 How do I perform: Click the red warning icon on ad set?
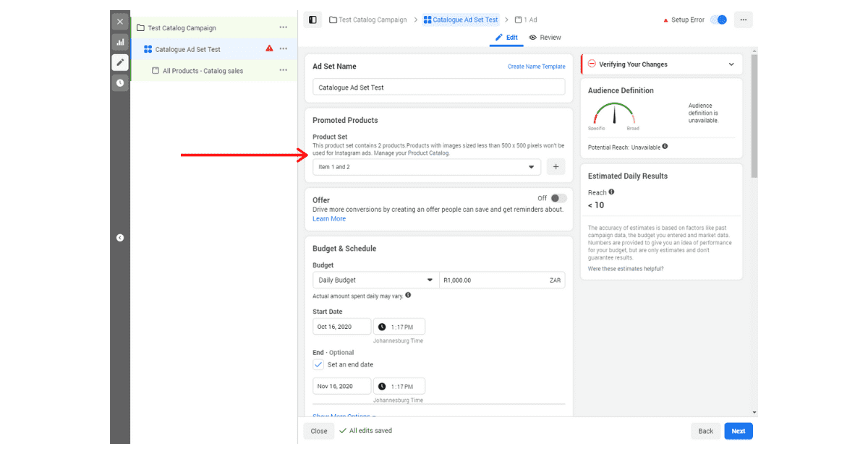point(269,48)
